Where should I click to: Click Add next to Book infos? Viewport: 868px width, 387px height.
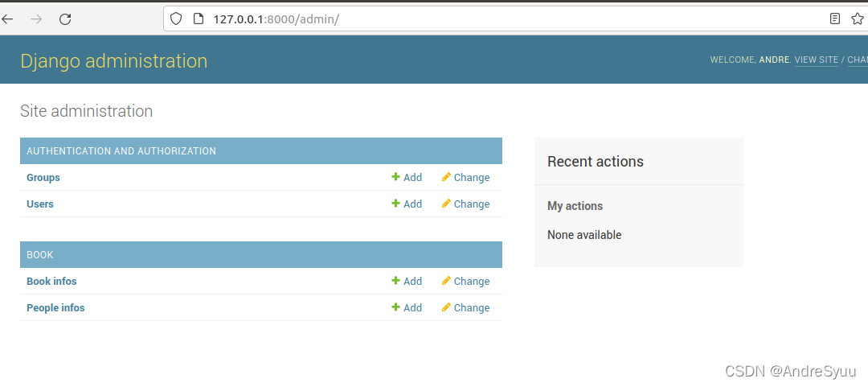pos(412,281)
